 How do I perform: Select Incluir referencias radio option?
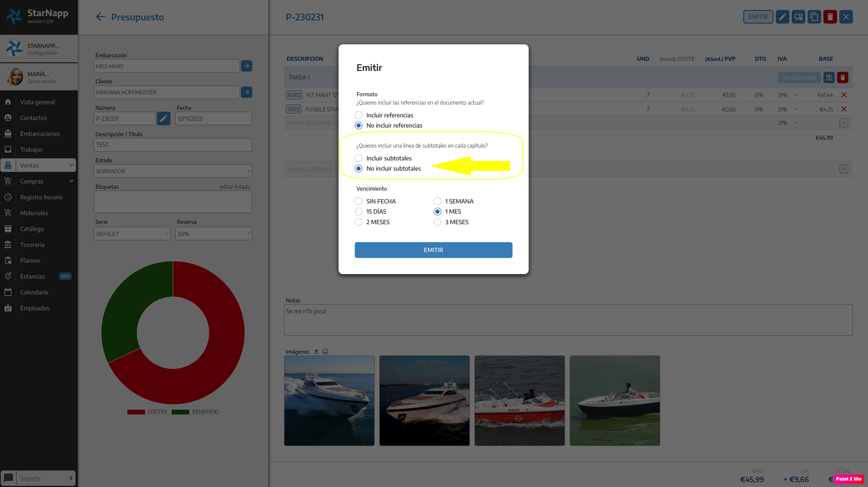click(358, 115)
